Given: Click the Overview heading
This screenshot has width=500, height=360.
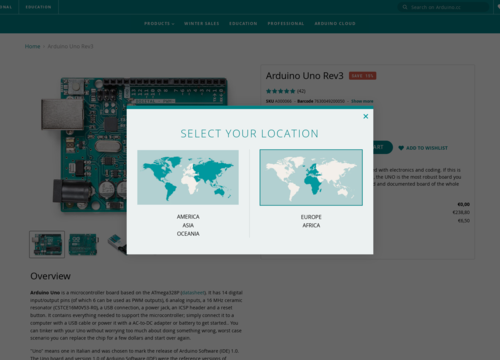Looking at the screenshot, I should coord(50,276).
